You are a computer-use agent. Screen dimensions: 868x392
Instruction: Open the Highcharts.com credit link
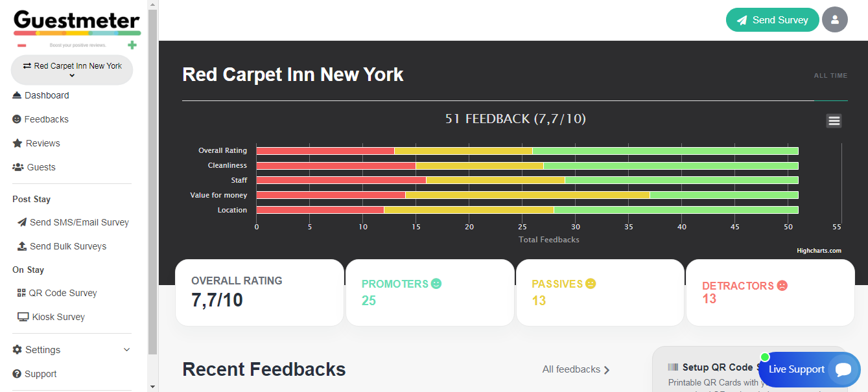819,251
